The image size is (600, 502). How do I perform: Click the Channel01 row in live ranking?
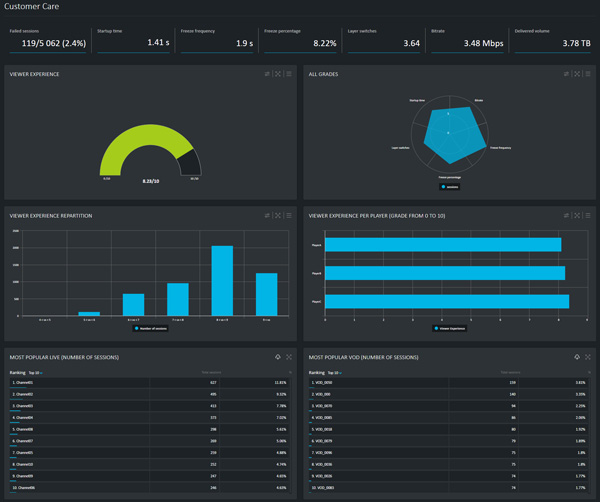pos(100,382)
